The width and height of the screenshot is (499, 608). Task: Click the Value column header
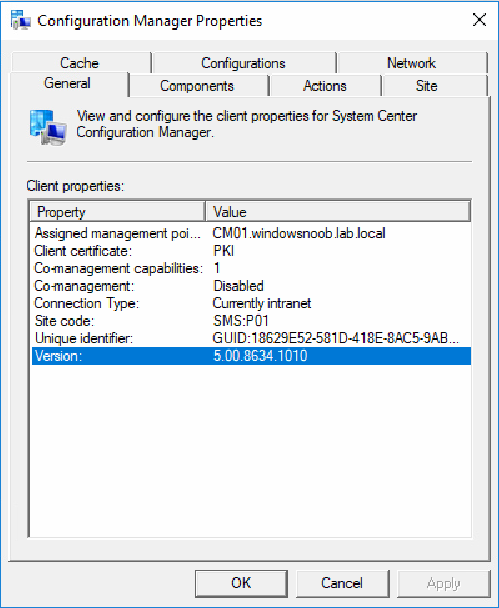[338, 212]
